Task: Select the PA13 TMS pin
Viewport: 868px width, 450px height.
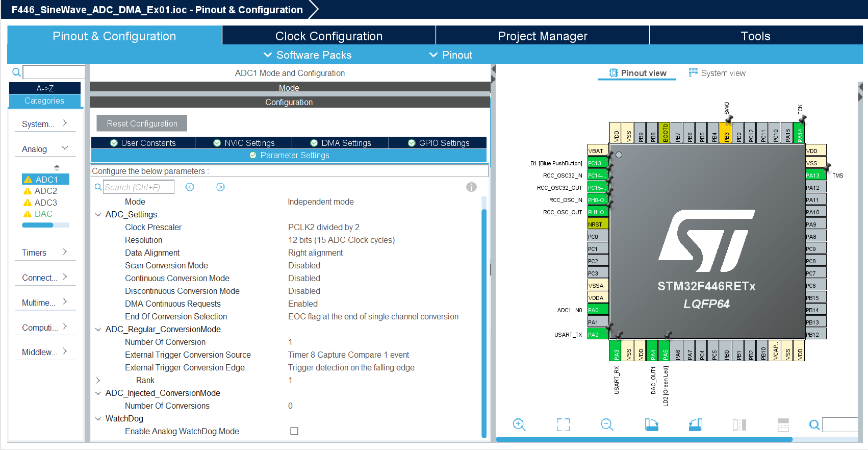Action: click(x=815, y=175)
